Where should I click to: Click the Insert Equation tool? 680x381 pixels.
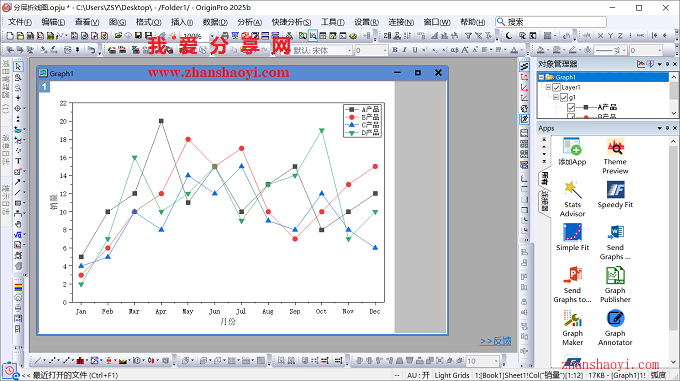(18, 234)
